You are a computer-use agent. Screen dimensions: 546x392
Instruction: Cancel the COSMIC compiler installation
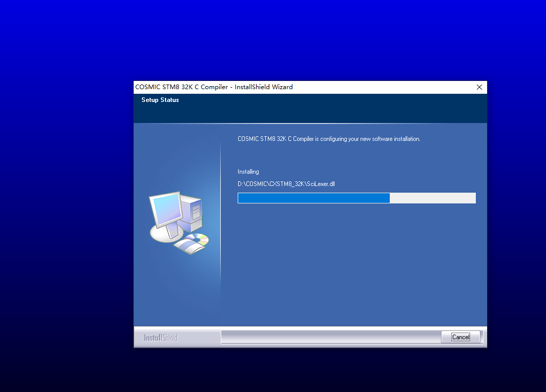[460, 337]
